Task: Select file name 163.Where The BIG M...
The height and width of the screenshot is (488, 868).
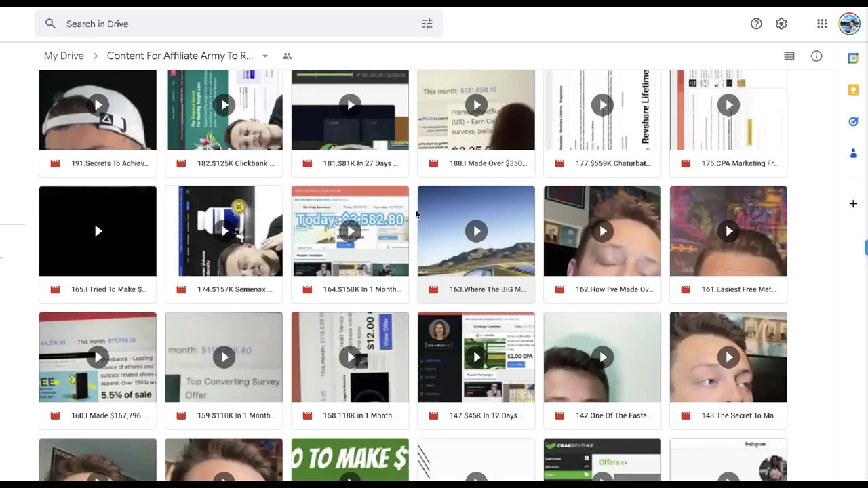Action: (488, 289)
